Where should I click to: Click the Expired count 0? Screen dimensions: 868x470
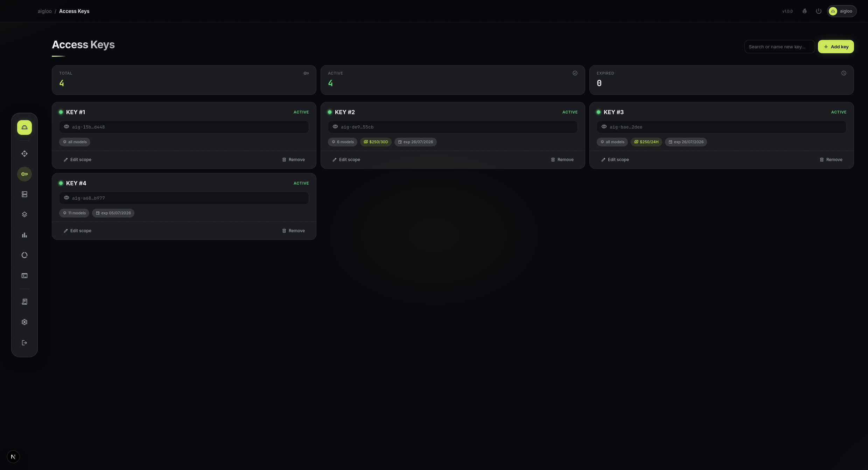(599, 83)
